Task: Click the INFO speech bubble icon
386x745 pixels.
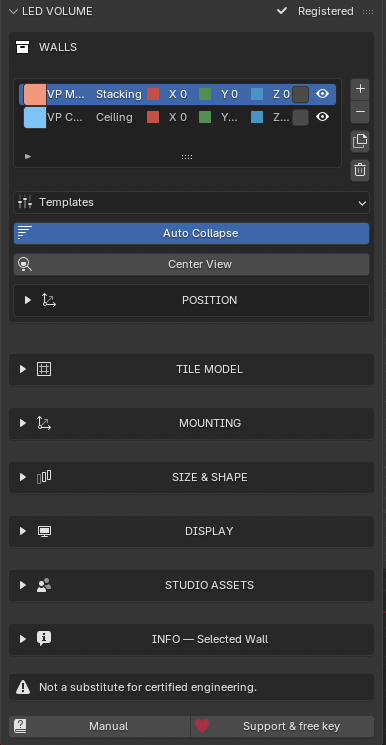Action: pyautogui.click(x=44, y=639)
